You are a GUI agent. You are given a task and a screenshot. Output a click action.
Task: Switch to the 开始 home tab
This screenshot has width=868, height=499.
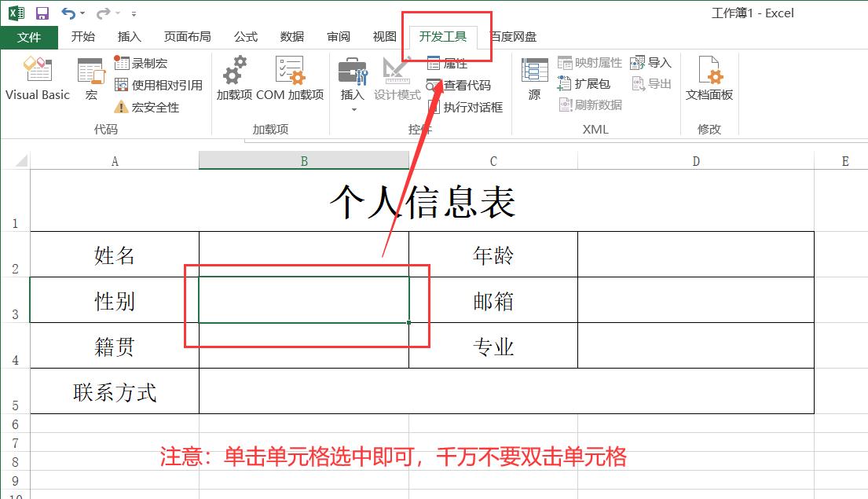[x=83, y=37]
